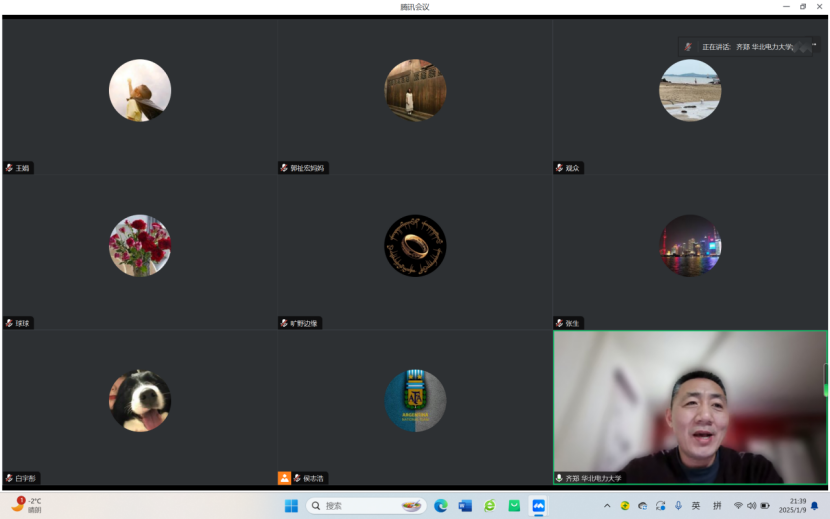Click the taskbar search box
Image resolution: width=830 pixels, height=519 pixels.
coord(366,506)
